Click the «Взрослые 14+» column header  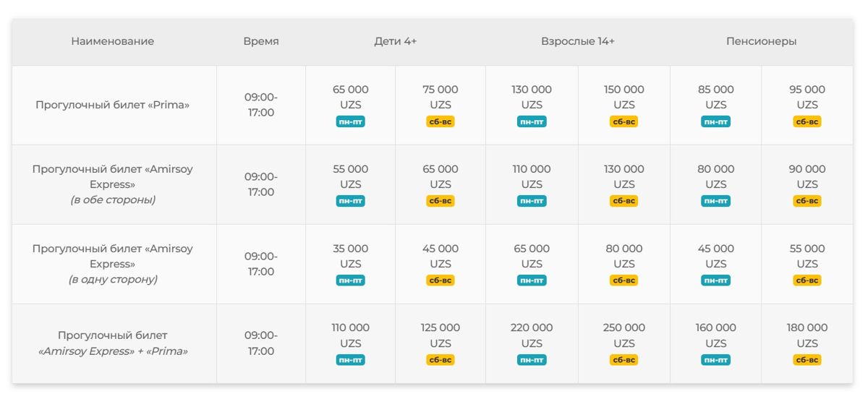(577, 41)
